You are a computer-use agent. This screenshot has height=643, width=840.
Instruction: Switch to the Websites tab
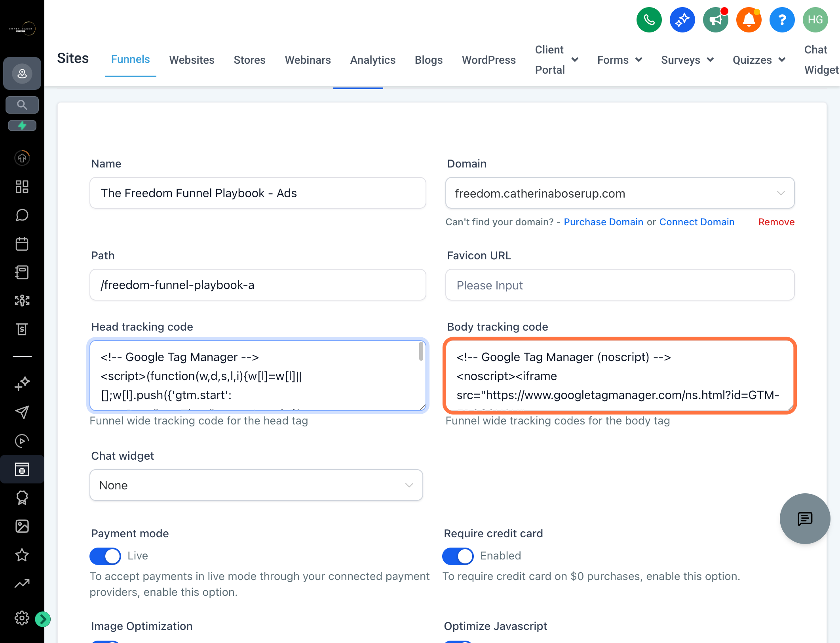192,60
